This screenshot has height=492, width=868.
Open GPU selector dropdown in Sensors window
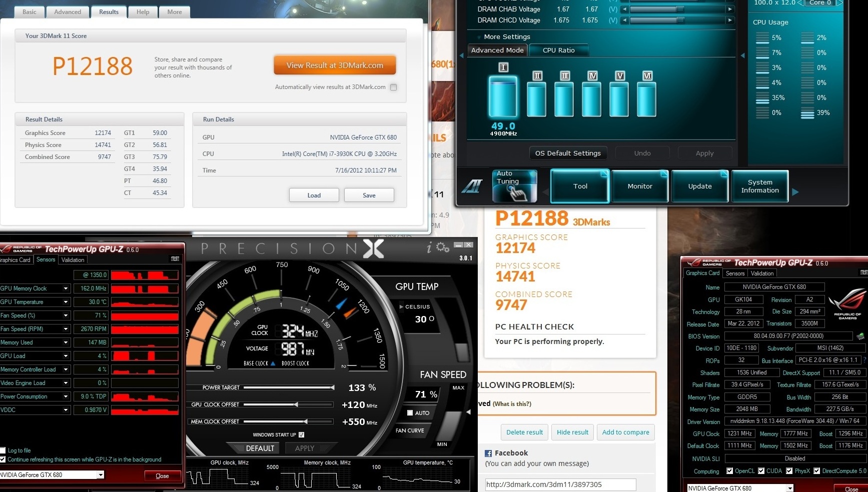[101, 474]
